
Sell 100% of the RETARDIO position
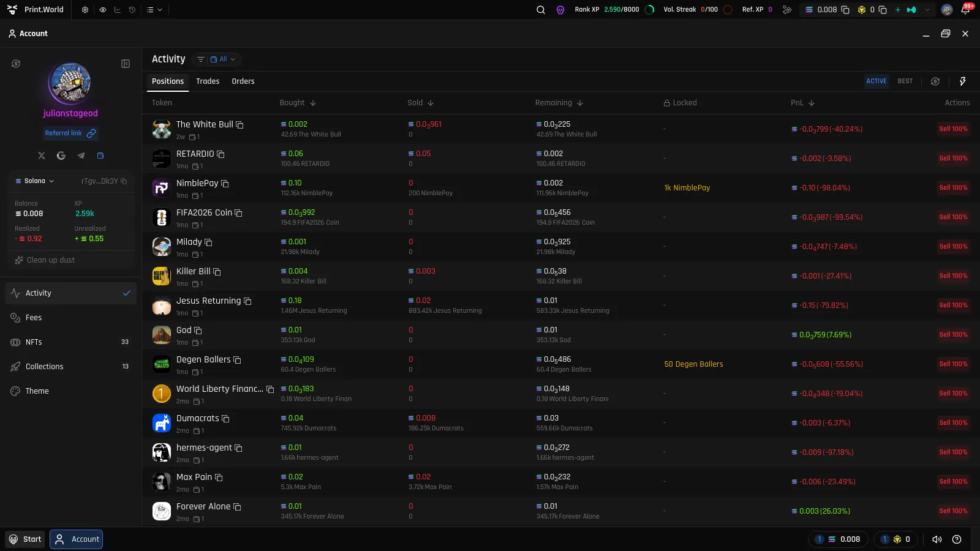point(953,159)
